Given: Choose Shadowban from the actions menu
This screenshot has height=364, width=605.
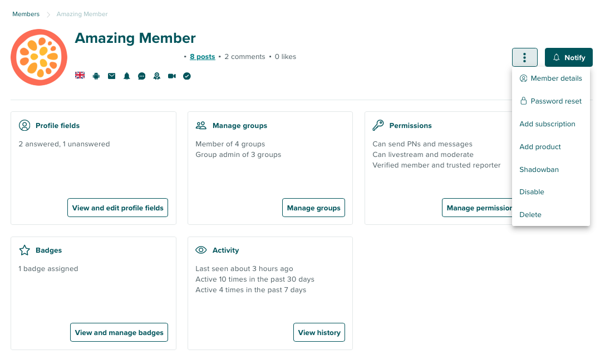Looking at the screenshot, I should 539,169.
